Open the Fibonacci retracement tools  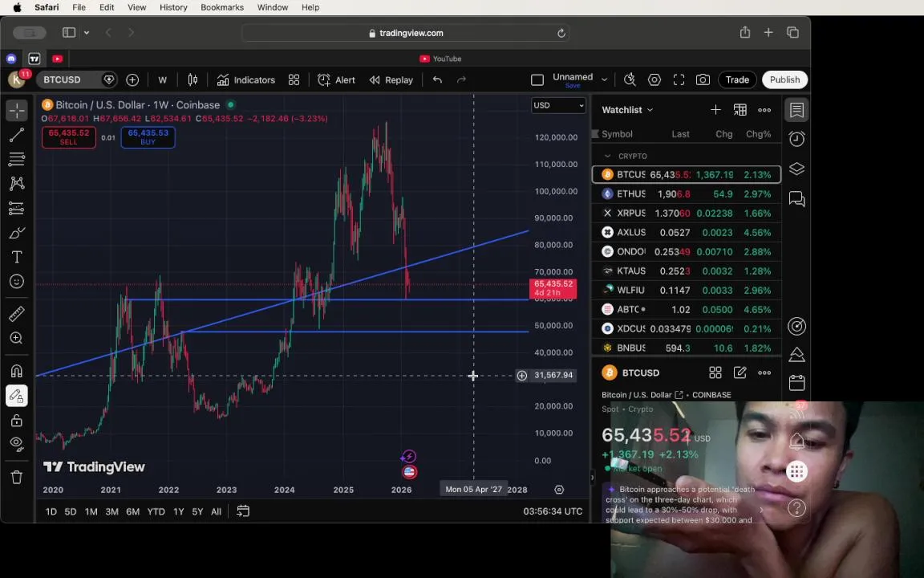(17, 159)
